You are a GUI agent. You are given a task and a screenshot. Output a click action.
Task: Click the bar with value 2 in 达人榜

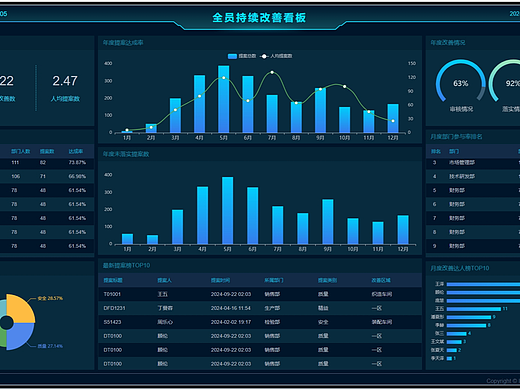451,350
